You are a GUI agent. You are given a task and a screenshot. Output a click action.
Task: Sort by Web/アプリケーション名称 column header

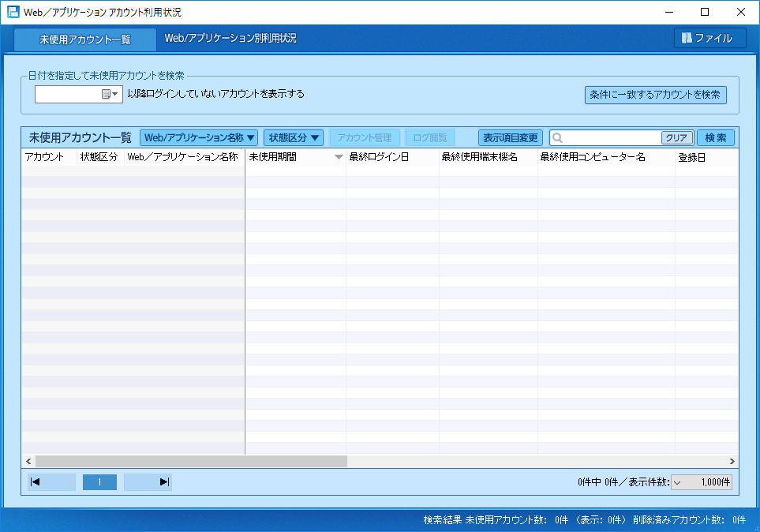(184, 157)
